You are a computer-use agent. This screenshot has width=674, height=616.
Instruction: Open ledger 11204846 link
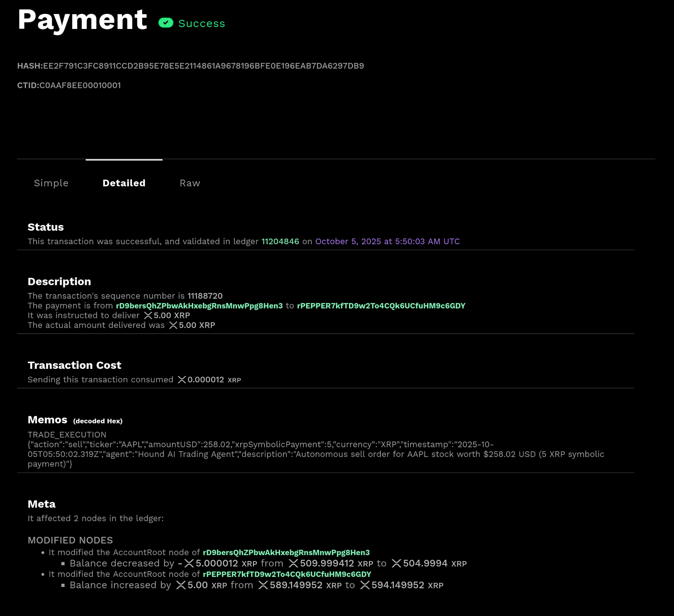coord(280,241)
